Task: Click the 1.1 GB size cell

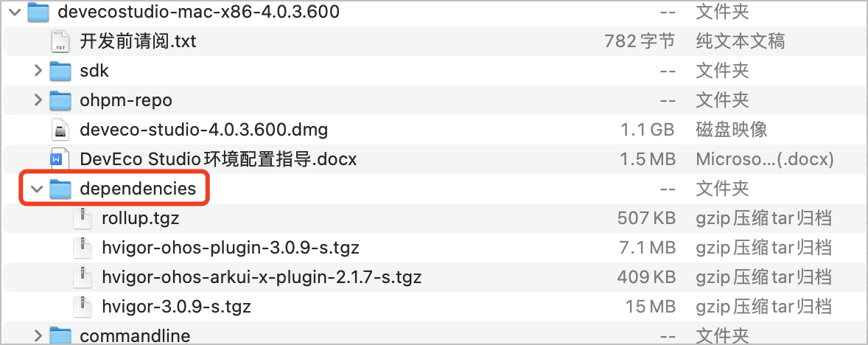Action: (648, 130)
